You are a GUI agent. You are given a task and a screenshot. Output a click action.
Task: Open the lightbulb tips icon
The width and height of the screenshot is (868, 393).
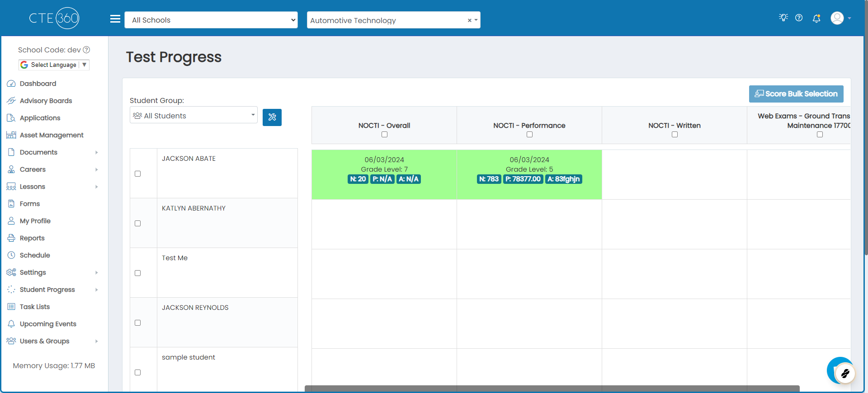[x=783, y=18]
